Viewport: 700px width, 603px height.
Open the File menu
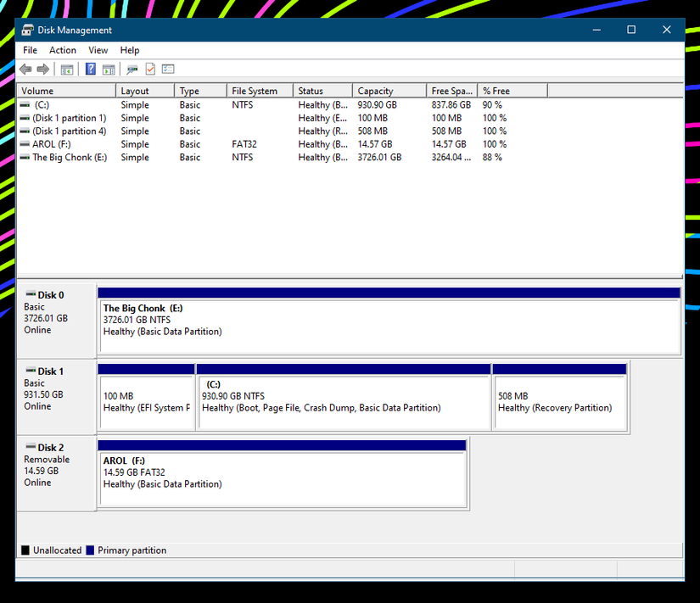pyautogui.click(x=30, y=51)
